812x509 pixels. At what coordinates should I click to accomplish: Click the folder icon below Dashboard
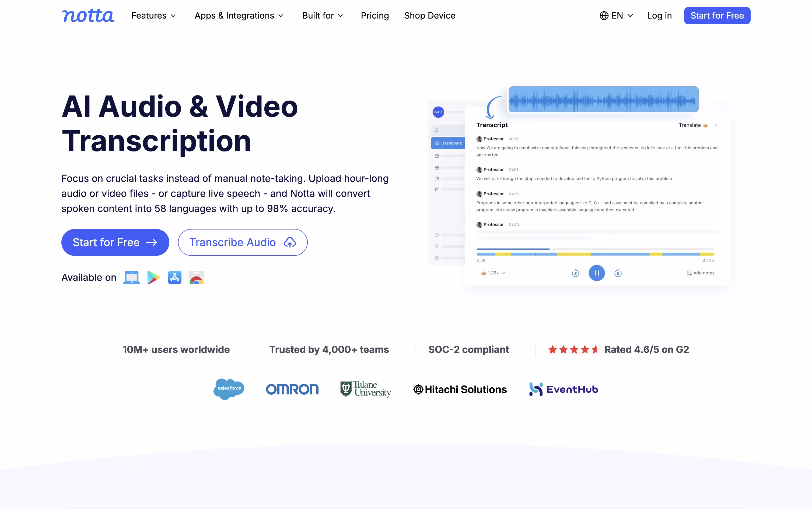(x=437, y=156)
